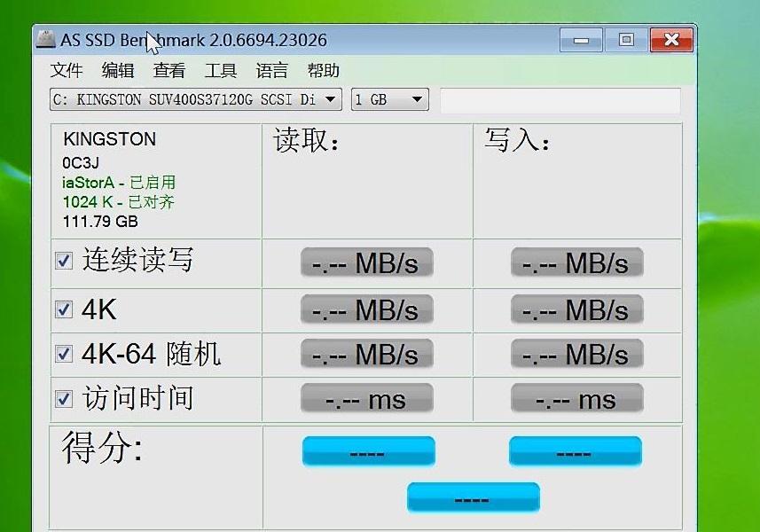Viewport: 760px width, 532px height.
Task: Open the 语言 menu
Action: (x=270, y=70)
